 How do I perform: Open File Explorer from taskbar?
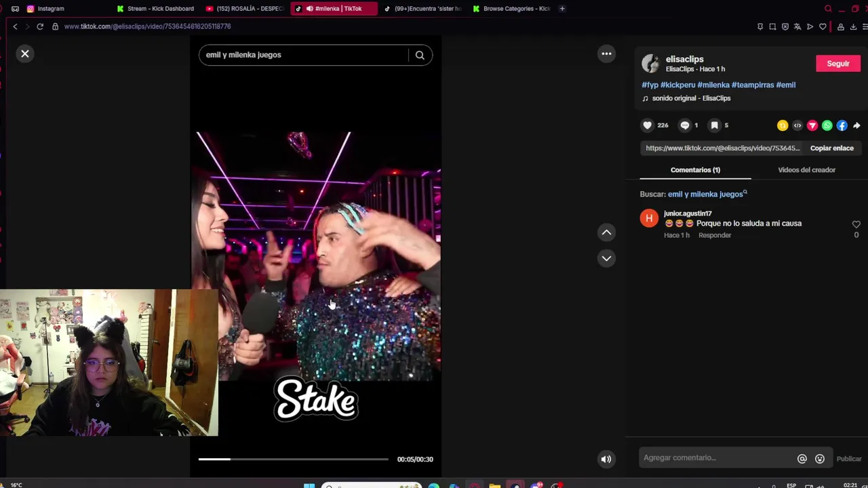click(494, 485)
